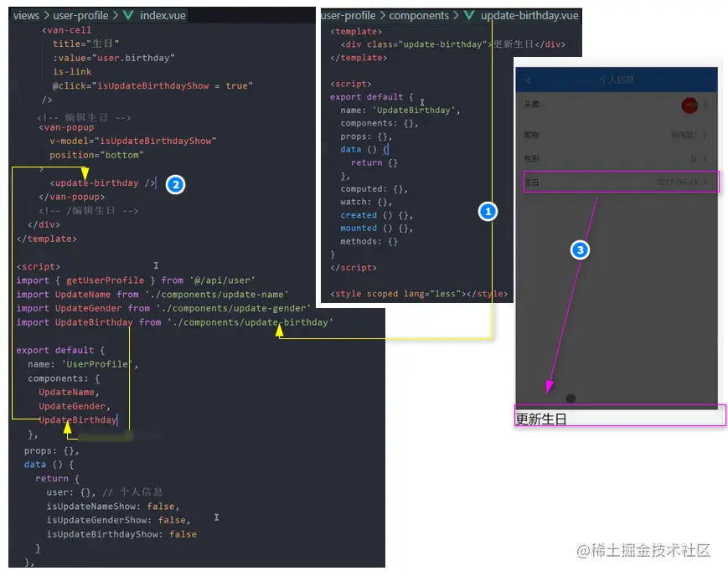Image resolution: width=728 pixels, height=576 pixels.
Task: Click the Vue icon beside update-birthday.vue
Action: pos(469,15)
